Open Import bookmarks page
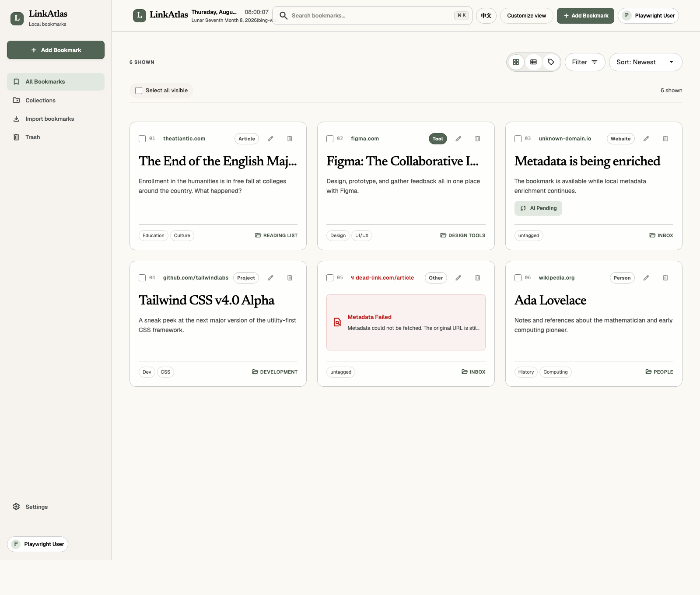The height and width of the screenshot is (595, 700). tap(56, 119)
